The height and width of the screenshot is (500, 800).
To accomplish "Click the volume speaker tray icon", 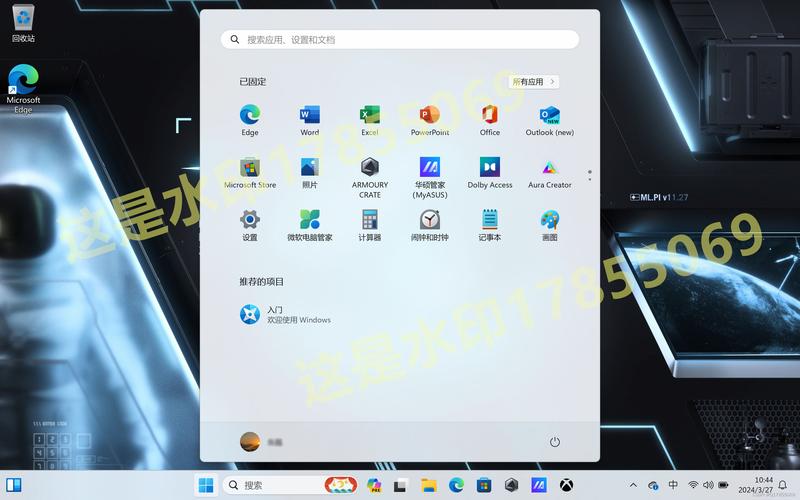I will tap(708, 485).
